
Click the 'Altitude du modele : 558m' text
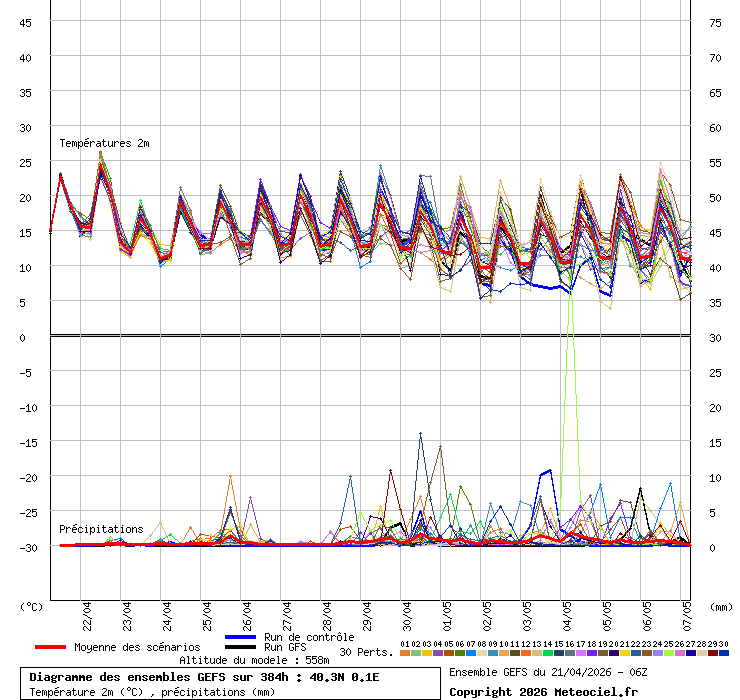coord(254,660)
